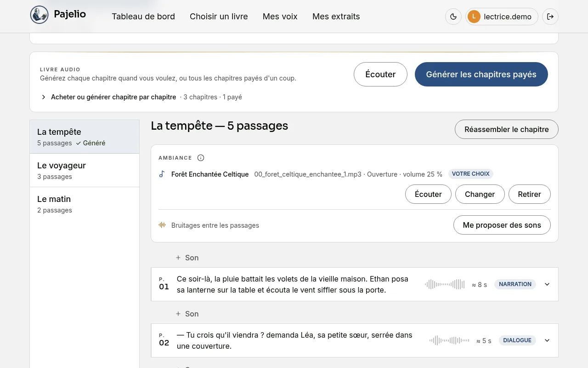Click Écouter in the Livre audio card
Image resolution: width=588 pixels, height=368 pixels.
click(380, 75)
